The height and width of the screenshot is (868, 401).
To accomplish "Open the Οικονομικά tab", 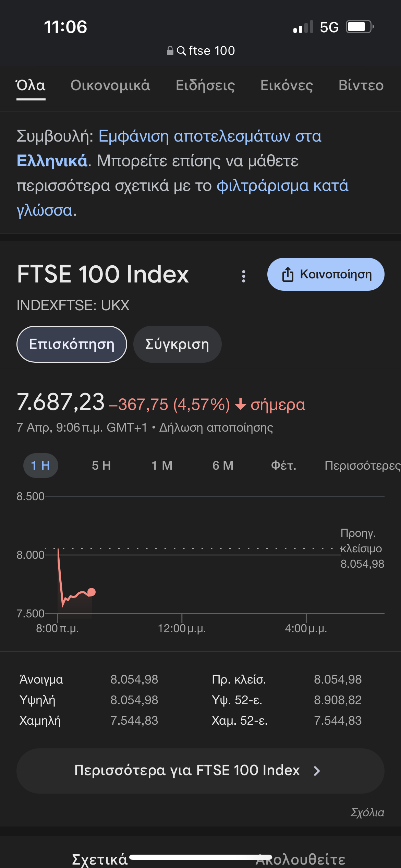I will coord(110,85).
